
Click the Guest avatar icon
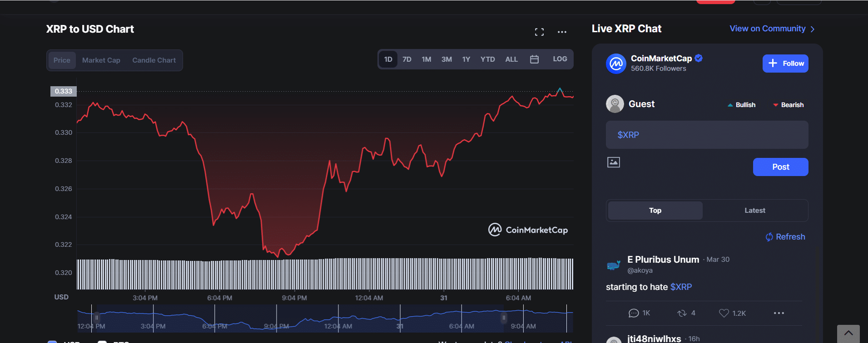pos(615,104)
